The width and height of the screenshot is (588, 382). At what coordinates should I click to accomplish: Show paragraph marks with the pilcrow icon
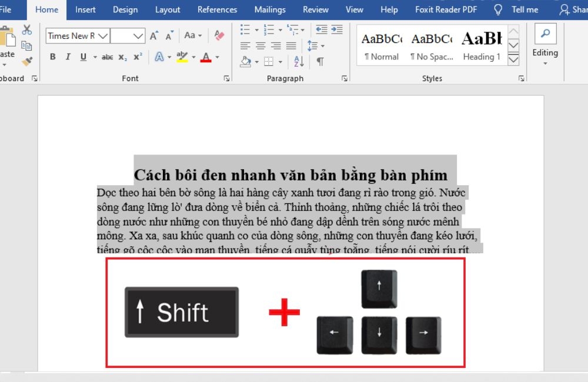pos(320,61)
